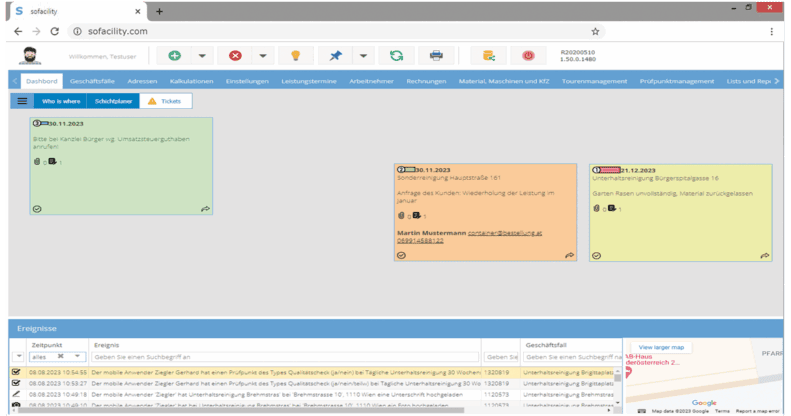Image resolution: width=791 pixels, height=416 pixels.
Task: Open the Dashbord tab
Action: point(42,81)
